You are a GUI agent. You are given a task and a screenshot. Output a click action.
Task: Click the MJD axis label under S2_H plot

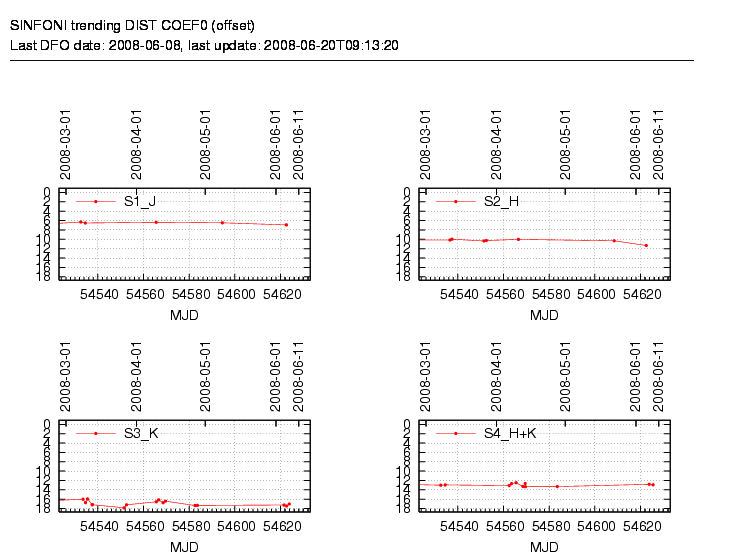tap(544, 315)
